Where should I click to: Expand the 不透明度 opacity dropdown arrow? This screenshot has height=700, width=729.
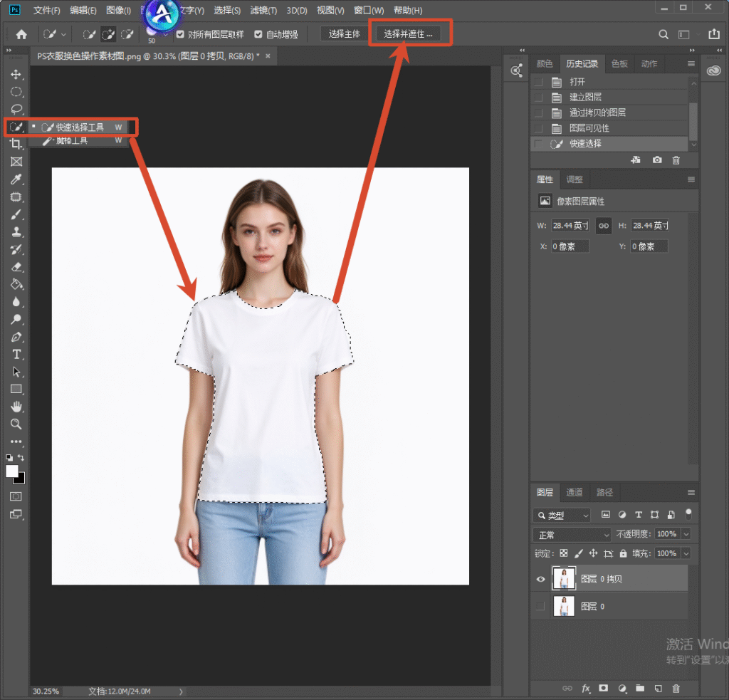click(x=686, y=534)
